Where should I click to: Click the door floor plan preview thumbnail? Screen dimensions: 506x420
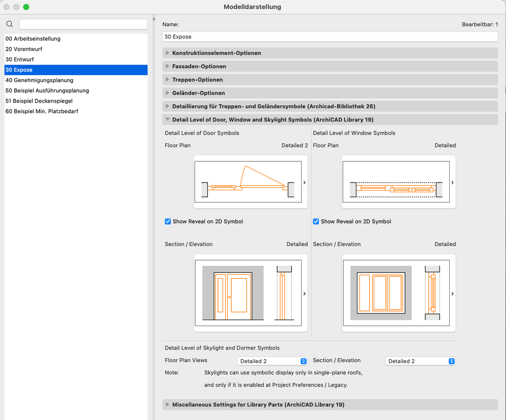pos(248,182)
